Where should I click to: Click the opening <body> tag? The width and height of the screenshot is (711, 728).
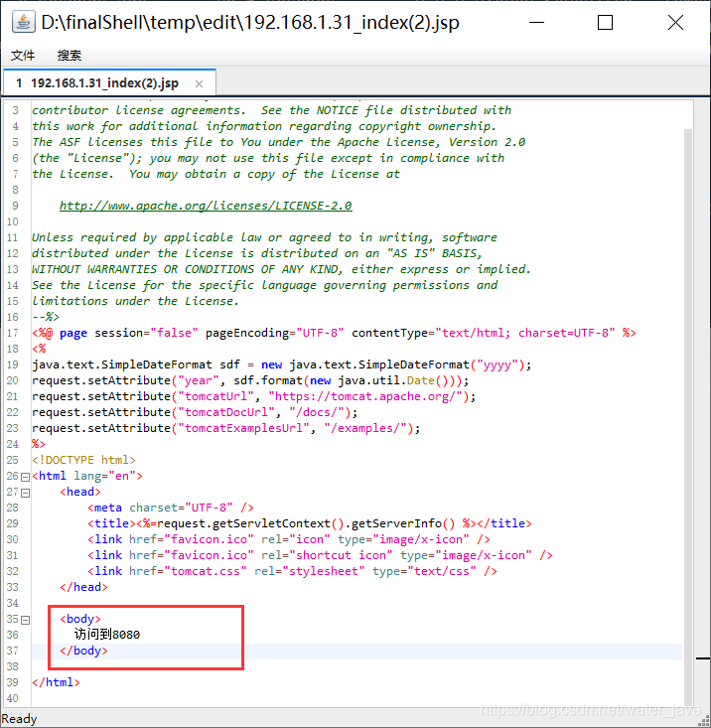tap(79, 619)
